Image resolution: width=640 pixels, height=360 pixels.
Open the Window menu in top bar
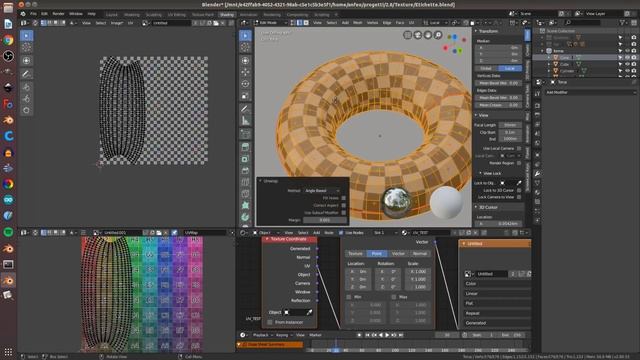click(x=76, y=13)
